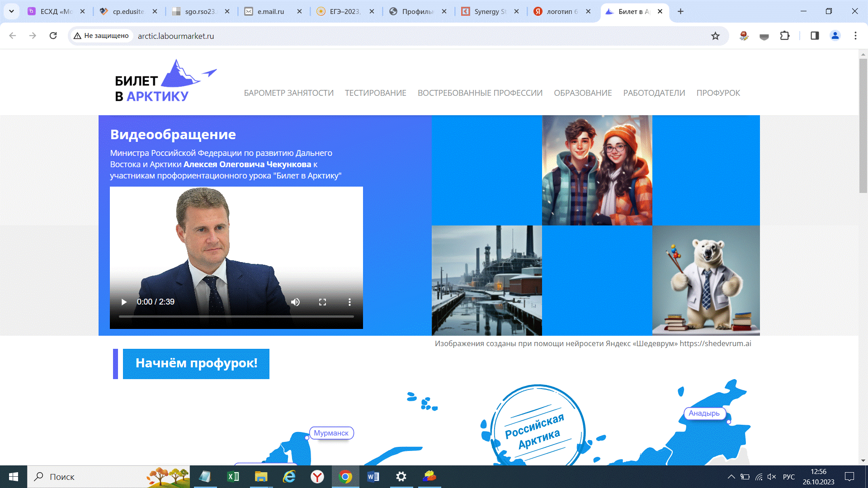868x488 pixels.
Task: Click the address bar URL
Action: [x=176, y=36]
